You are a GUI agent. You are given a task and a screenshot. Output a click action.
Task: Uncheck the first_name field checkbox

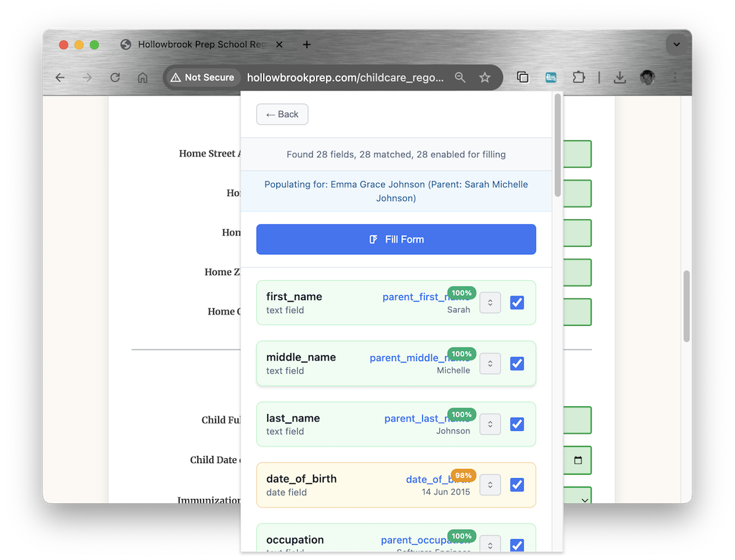tap(517, 303)
